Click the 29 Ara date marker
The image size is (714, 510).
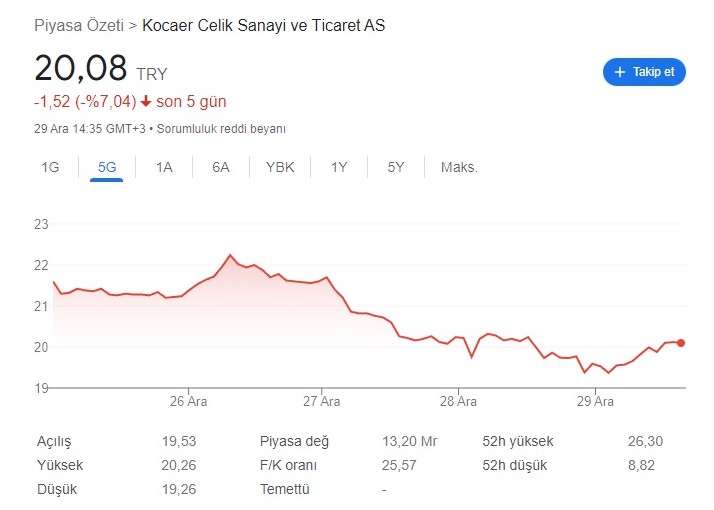pos(595,401)
